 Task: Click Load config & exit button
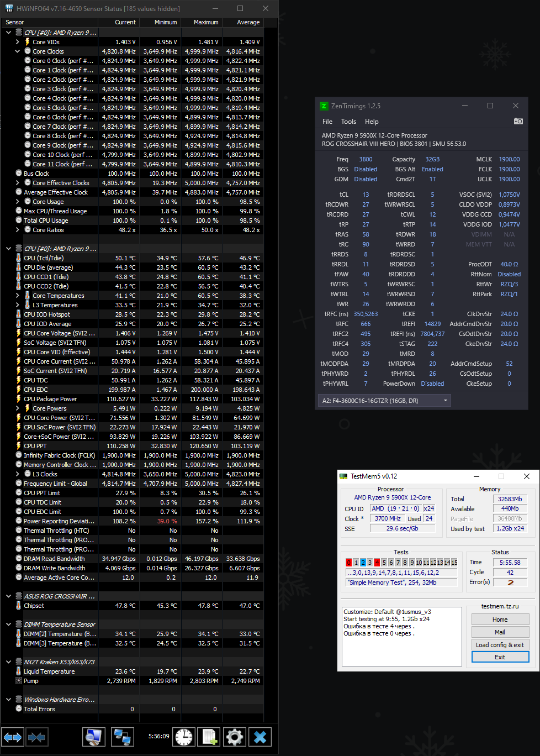click(x=500, y=645)
